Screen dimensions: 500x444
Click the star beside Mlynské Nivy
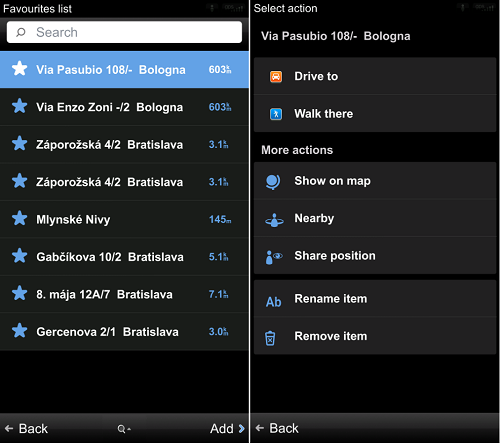point(20,218)
